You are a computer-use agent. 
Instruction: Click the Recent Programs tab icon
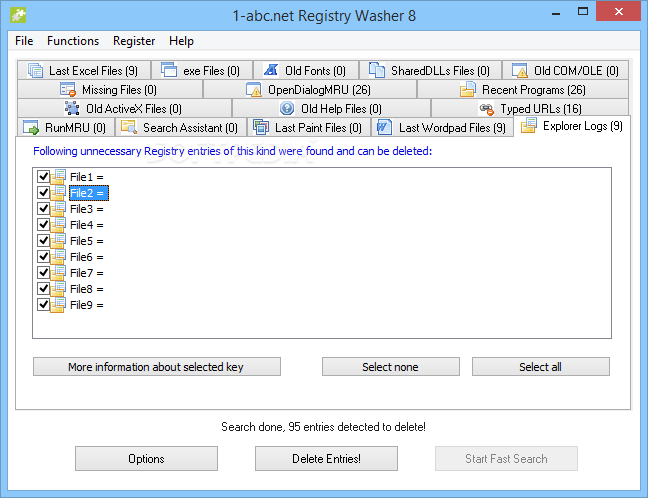coord(468,89)
